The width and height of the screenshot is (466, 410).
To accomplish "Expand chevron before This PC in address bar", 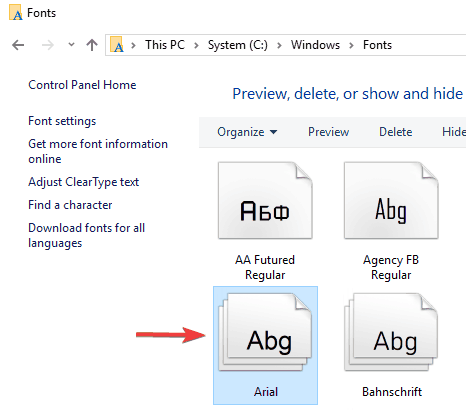I will (x=133, y=45).
